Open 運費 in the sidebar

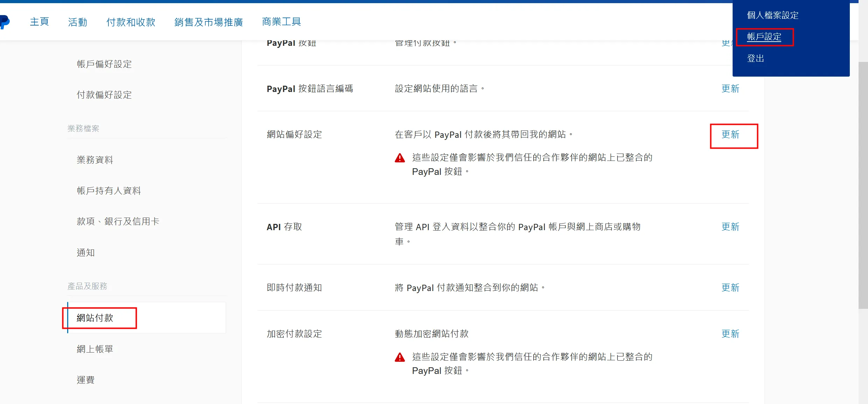[86, 380]
